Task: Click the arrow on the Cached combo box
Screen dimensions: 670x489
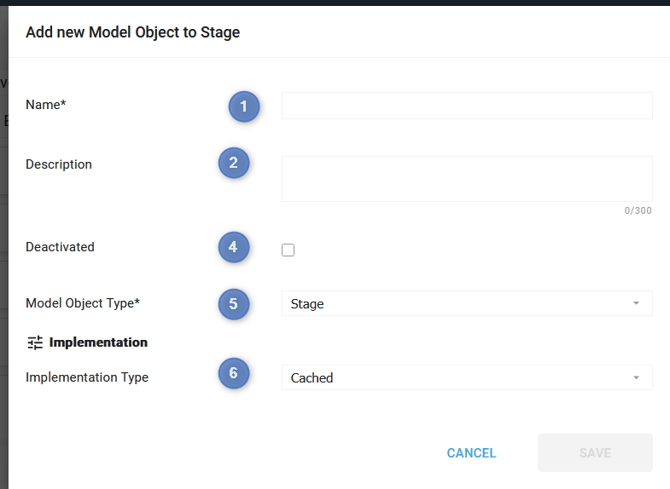Action: click(x=636, y=378)
